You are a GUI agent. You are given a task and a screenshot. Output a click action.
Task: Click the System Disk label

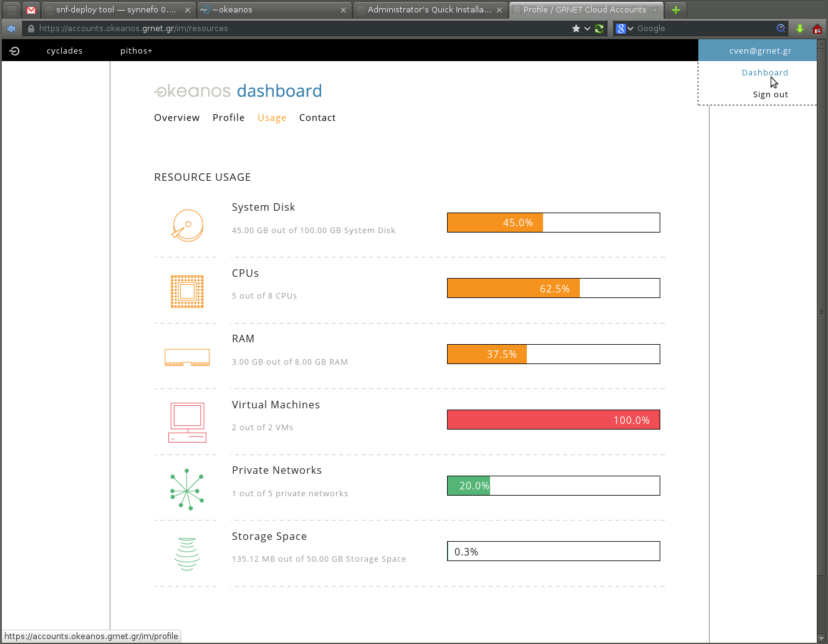click(x=263, y=207)
